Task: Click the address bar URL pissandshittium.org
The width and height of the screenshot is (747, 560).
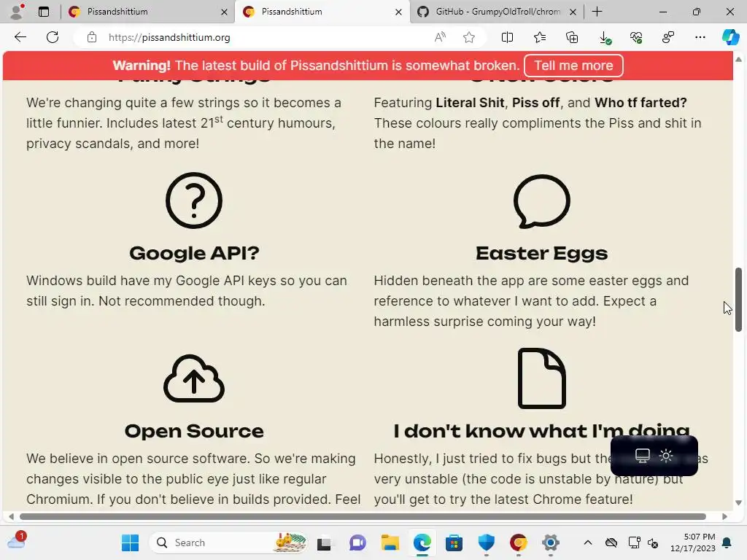Action: click(169, 37)
